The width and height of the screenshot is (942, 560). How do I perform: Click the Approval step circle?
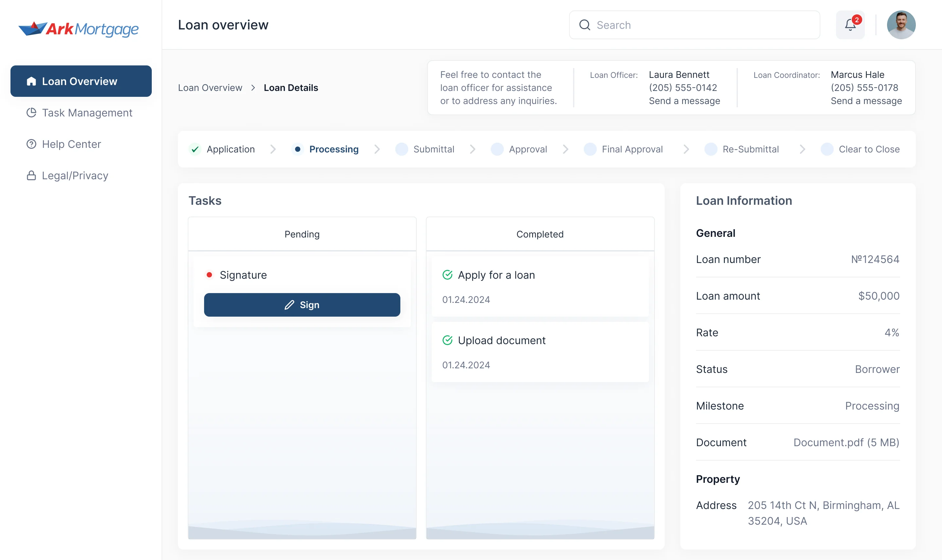[497, 149]
